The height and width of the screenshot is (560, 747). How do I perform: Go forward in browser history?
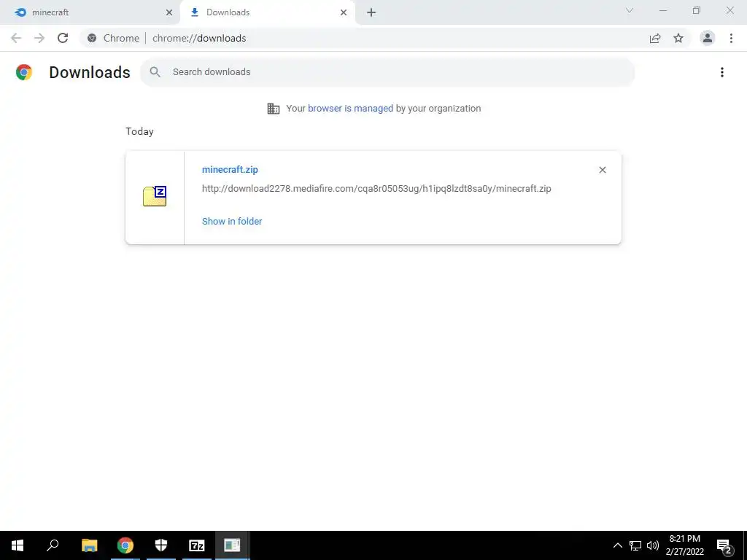(x=39, y=38)
